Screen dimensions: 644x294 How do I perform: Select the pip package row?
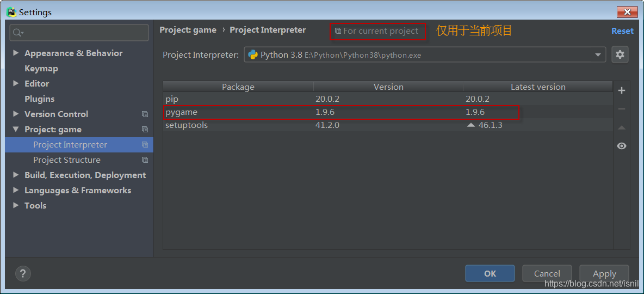388,99
